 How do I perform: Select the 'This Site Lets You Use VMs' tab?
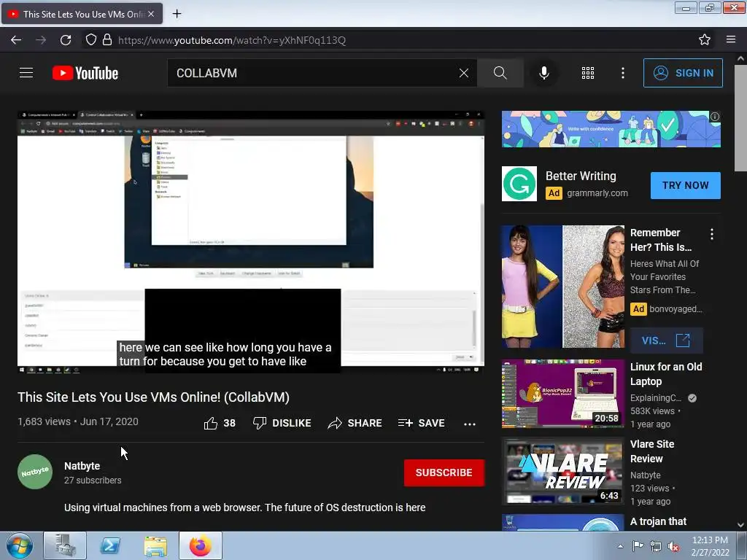(x=82, y=14)
